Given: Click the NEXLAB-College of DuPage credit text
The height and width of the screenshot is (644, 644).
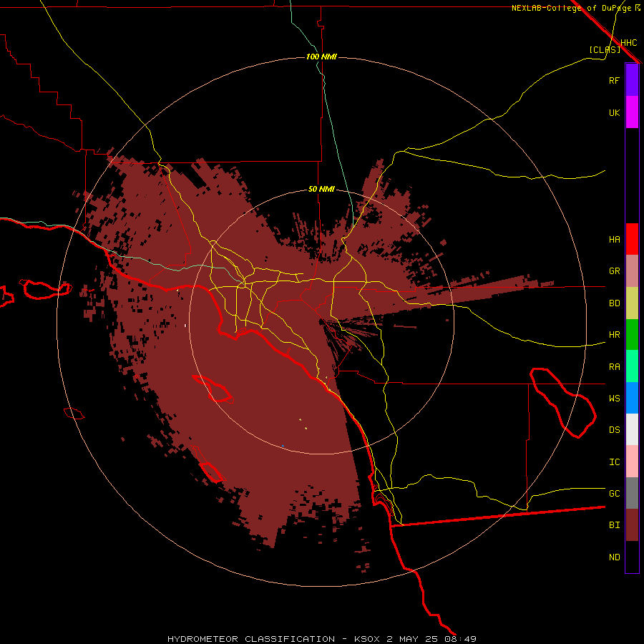Looking at the screenshot, I should [x=571, y=8].
